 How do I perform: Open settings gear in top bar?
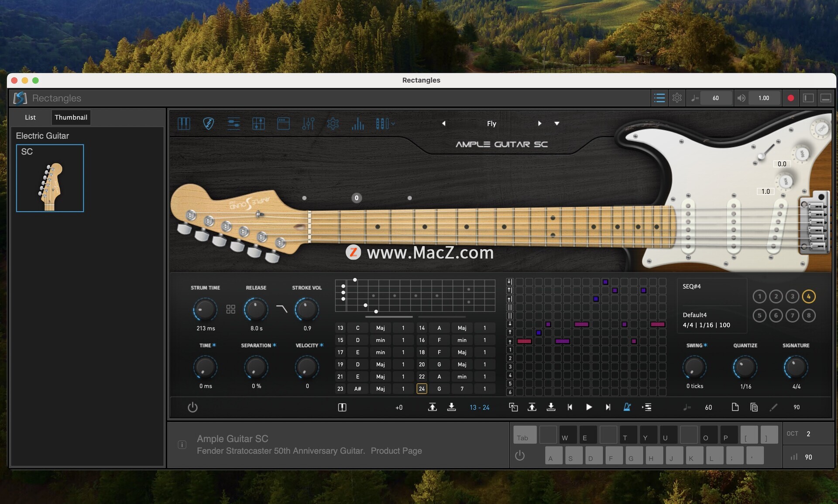pos(677,98)
